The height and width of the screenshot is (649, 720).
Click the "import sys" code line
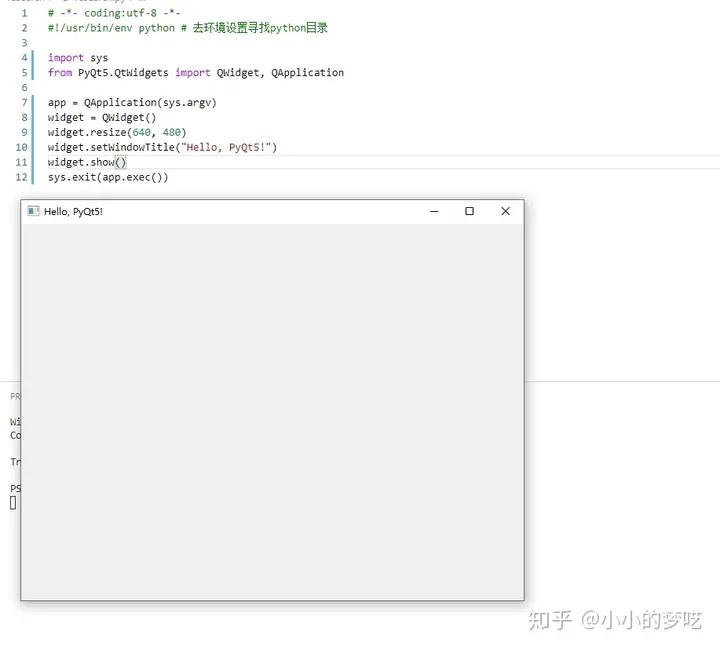point(78,58)
